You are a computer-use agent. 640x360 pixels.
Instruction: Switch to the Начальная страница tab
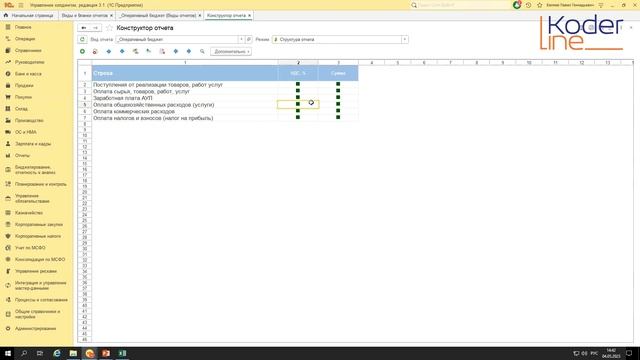coord(29,15)
